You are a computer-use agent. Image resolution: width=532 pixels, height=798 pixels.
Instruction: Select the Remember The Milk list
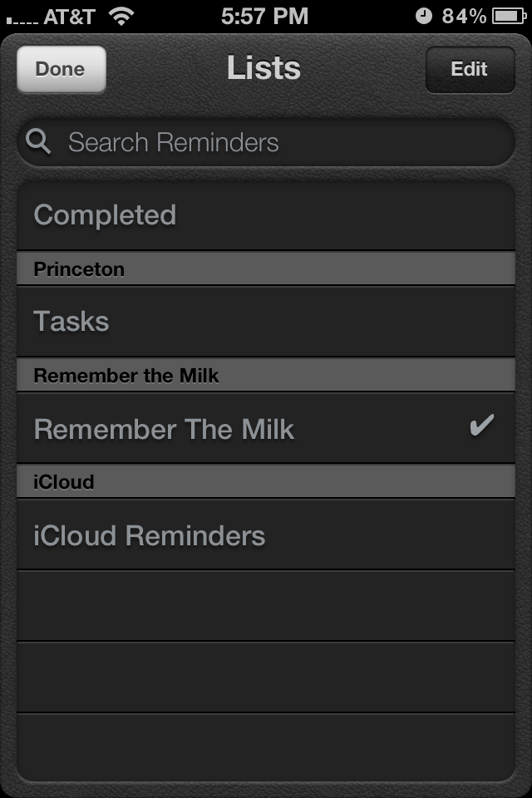pos(266,428)
